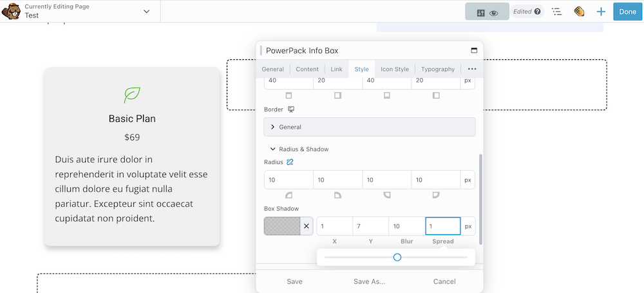Click the Done button
This screenshot has width=644, height=293.
coord(627,12)
